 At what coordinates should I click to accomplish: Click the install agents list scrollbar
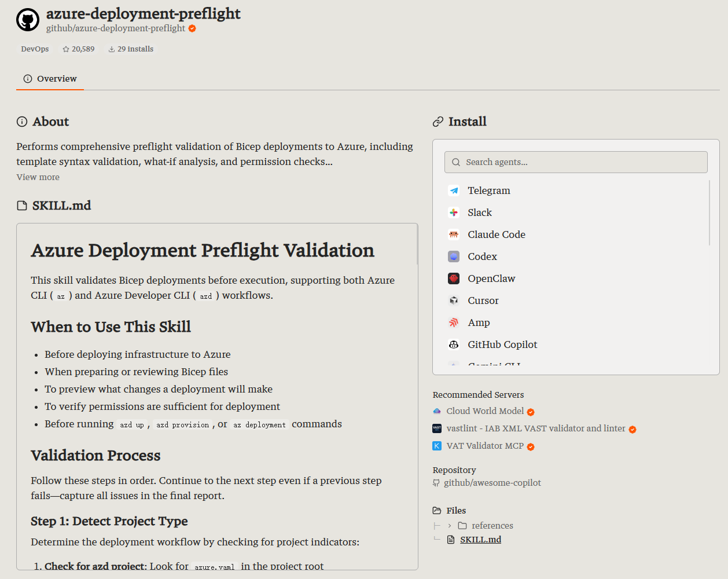tap(709, 212)
